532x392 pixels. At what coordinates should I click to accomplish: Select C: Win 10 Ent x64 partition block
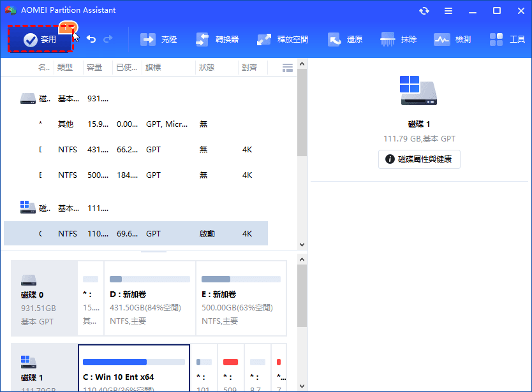[134, 368]
